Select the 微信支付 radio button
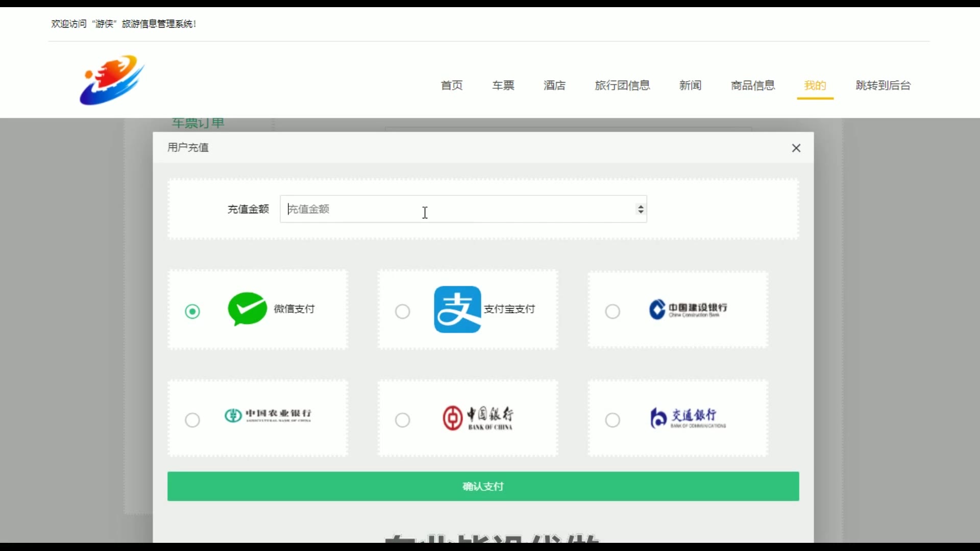Viewport: 980px width, 551px height. (x=192, y=311)
